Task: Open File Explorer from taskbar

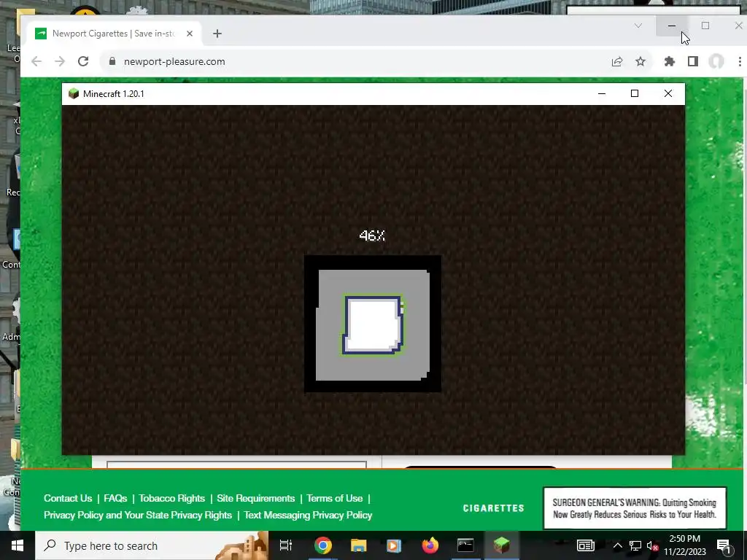Action: tap(358, 545)
